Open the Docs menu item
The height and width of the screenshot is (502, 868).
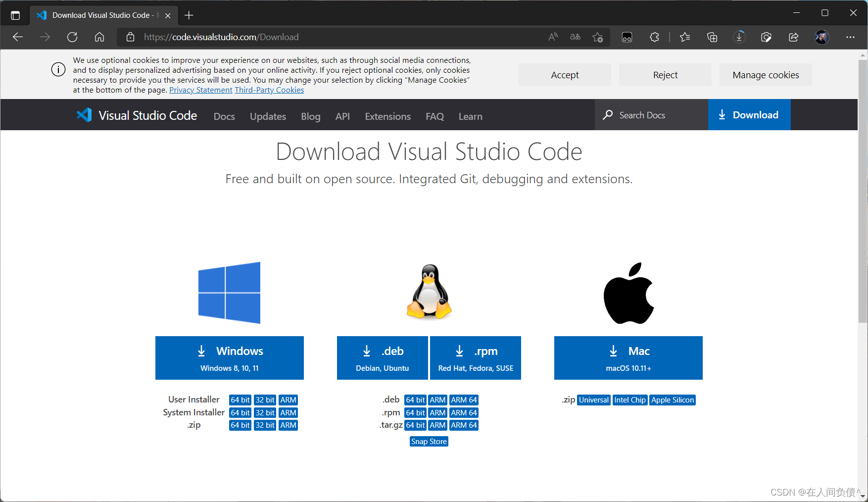tap(224, 116)
